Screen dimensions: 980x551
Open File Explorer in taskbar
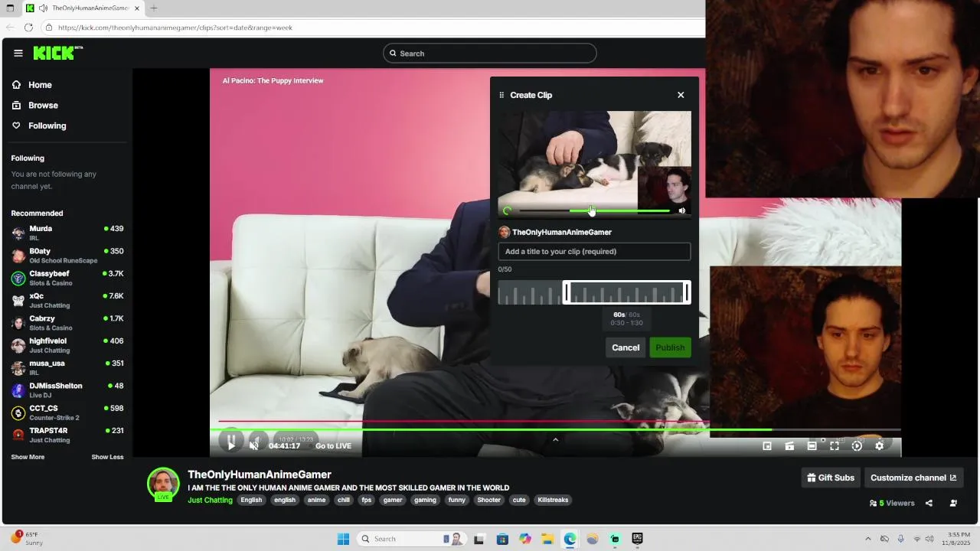click(547, 539)
